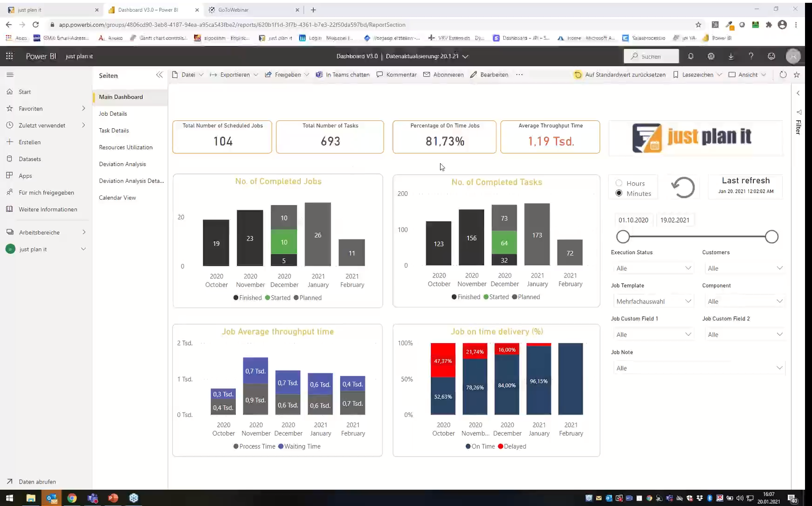The height and width of the screenshot is (506, 812).
Task: Open Power BI help question mark
Action: (751, 56)
